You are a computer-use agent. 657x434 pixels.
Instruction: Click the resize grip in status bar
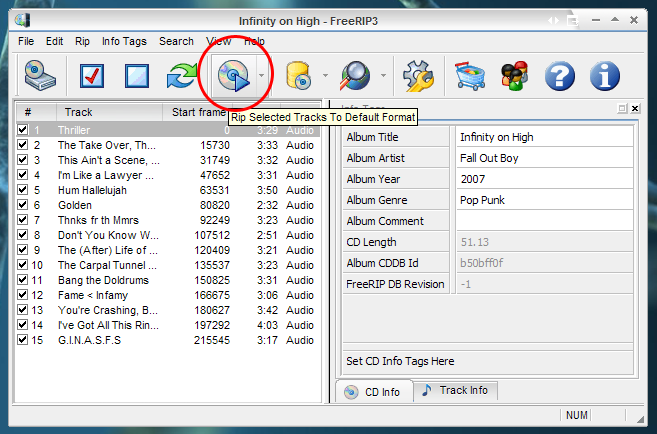tap(639, 418)
